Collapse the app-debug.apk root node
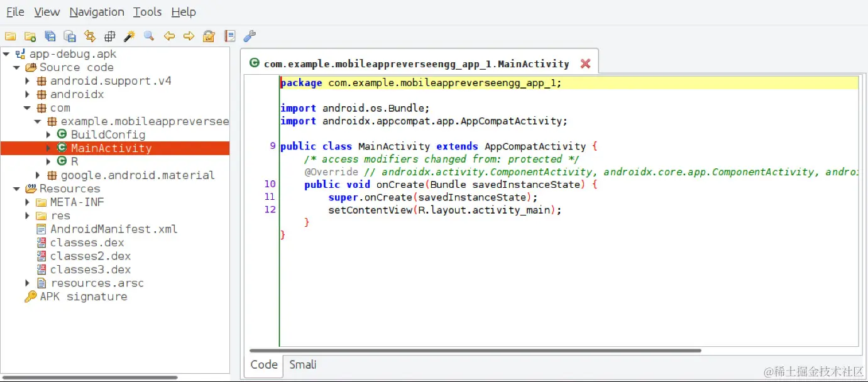This screenshot has height=382, width=868. point(6,54)
